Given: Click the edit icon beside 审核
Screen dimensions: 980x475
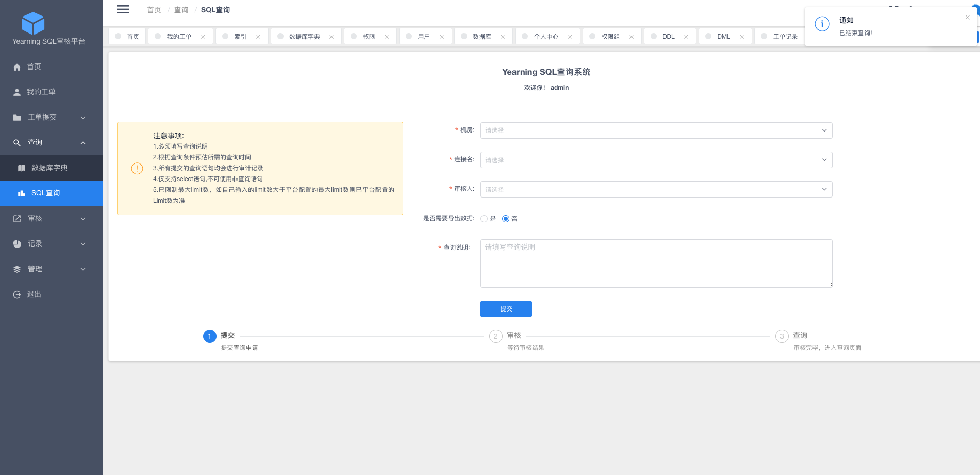Looking at the screenshot, I should click(x=17, y=219).
